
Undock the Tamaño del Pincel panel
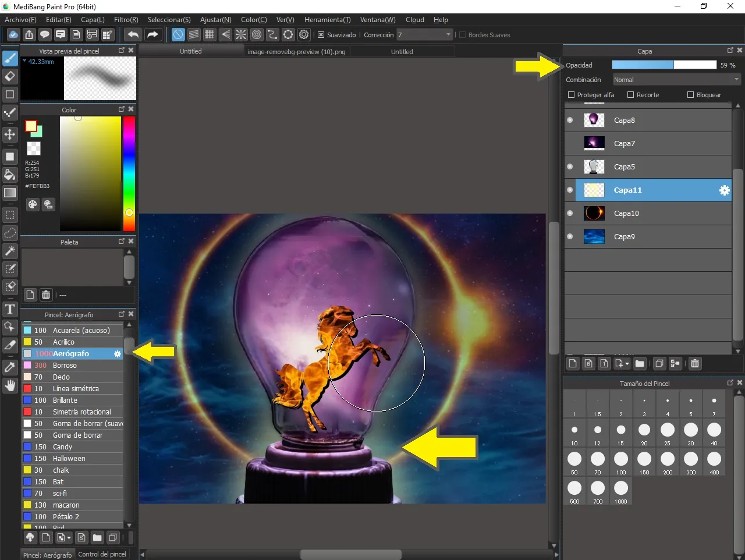click(730, 382)
